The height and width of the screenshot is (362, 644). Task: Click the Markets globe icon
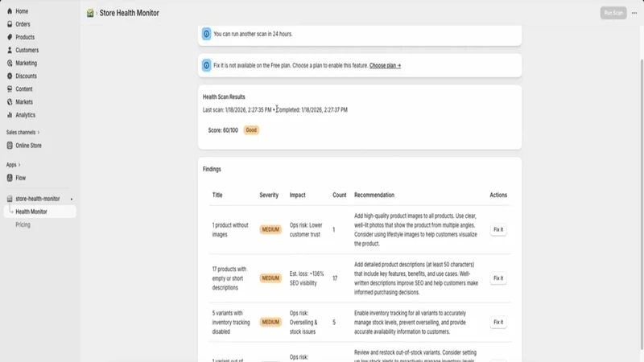coord(10,102)
